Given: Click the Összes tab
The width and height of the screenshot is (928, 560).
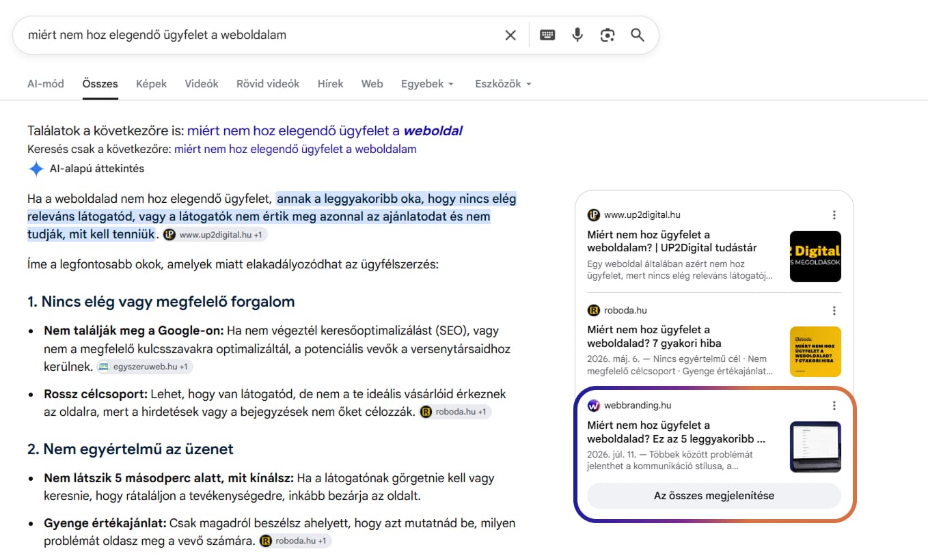Looking at the screenshot, I should (x=100, y=84).
